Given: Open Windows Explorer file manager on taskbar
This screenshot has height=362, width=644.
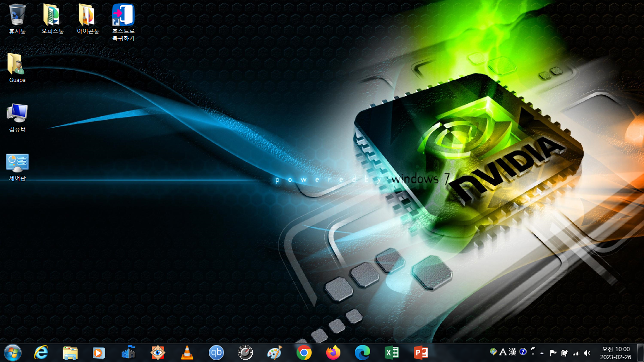Looking at the screenshot, I should point(70,352).
